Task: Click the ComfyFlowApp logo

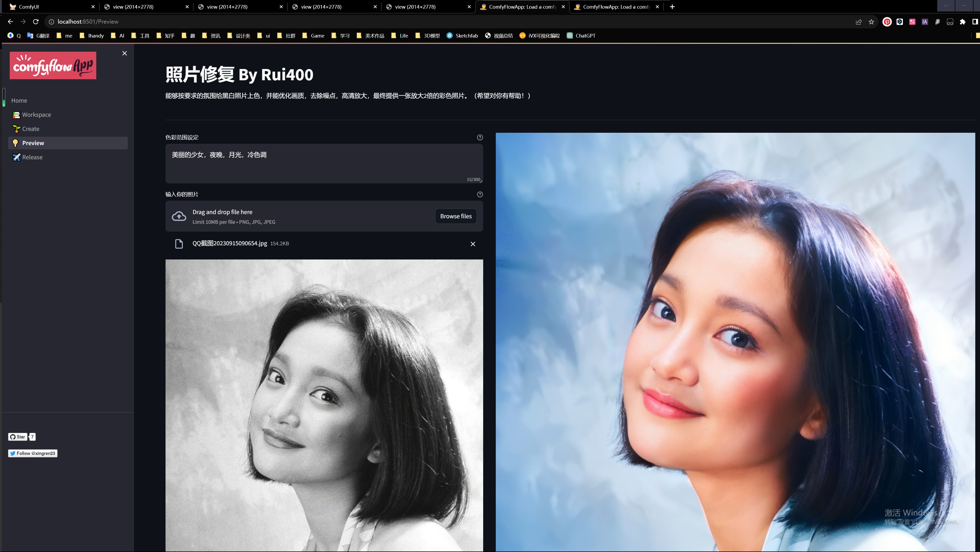Action: tap(53, 65)
